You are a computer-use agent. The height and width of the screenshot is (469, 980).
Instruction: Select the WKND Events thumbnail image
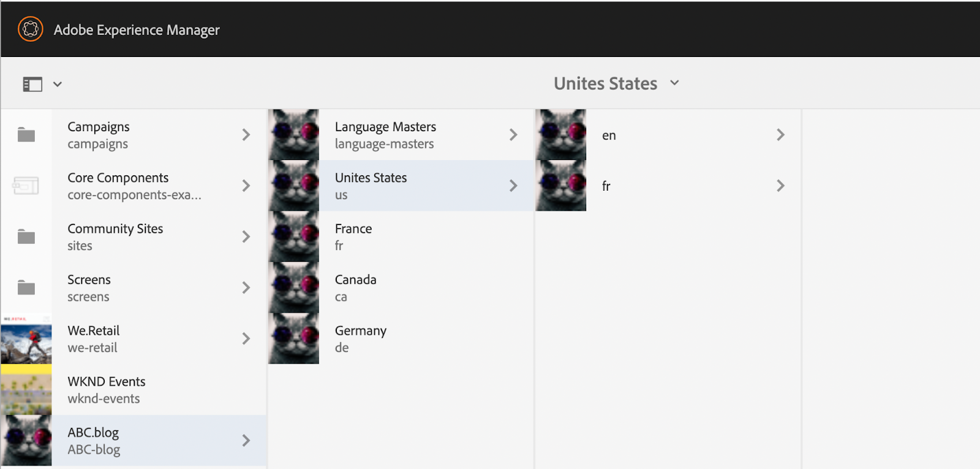(26, 389)
